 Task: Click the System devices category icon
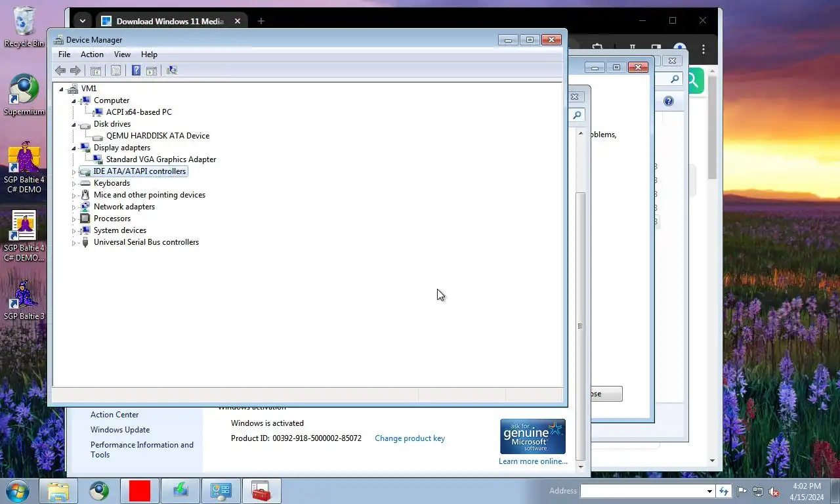(85, 230)
